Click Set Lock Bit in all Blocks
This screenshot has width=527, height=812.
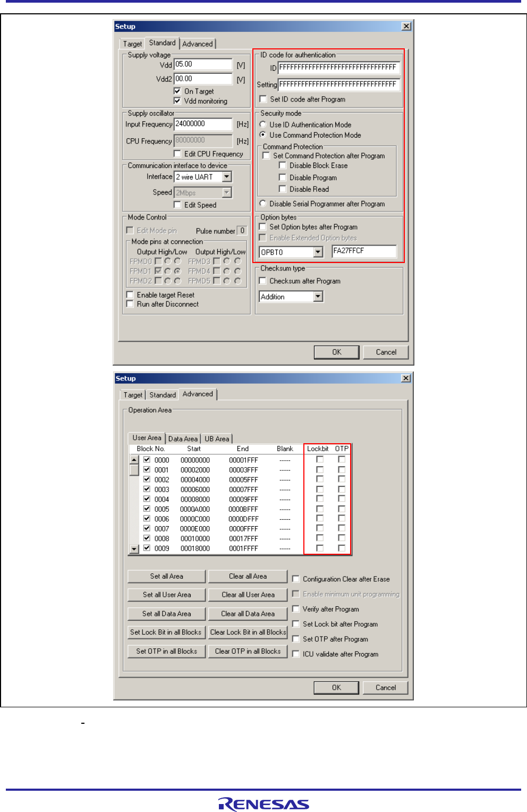[167, 632]
